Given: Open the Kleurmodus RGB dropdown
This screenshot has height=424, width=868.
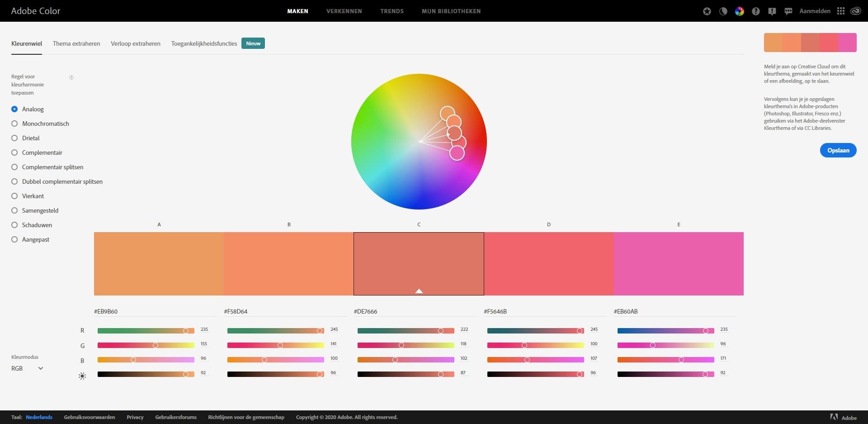Looking at the screenshot, I should (x=27, y=368).
